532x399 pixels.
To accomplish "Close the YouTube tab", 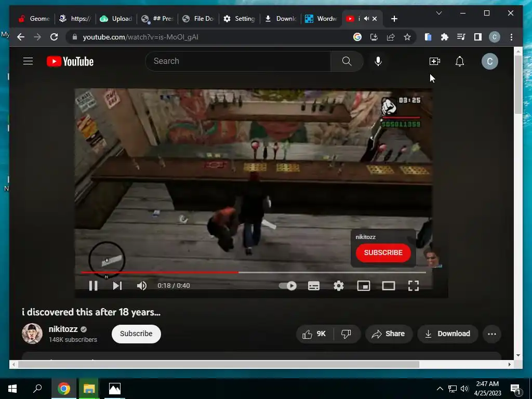I will tap(375, 19).
